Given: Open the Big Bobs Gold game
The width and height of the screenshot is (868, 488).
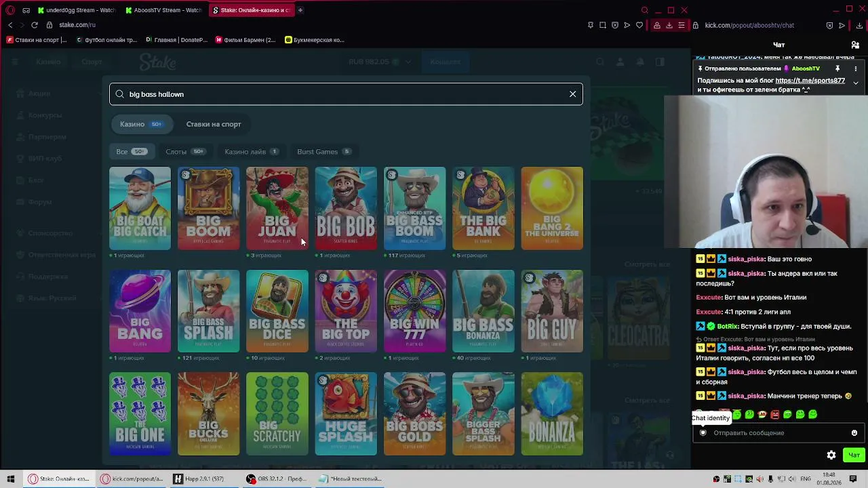Looking at the screenshot, I should 414,413.
